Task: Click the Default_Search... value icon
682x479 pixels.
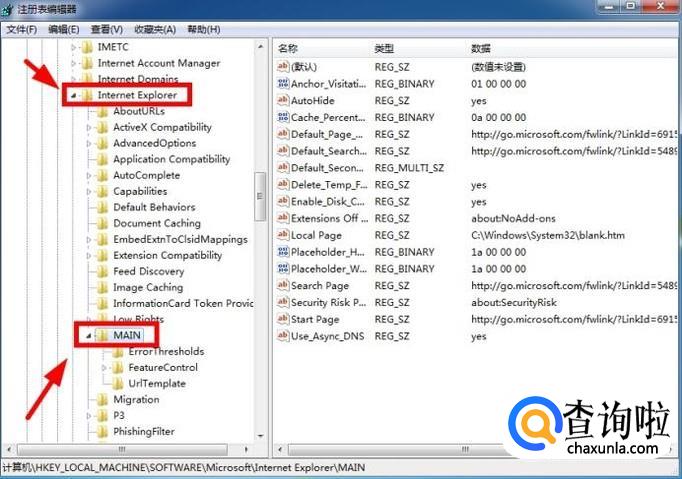Action: click(283, 151)
